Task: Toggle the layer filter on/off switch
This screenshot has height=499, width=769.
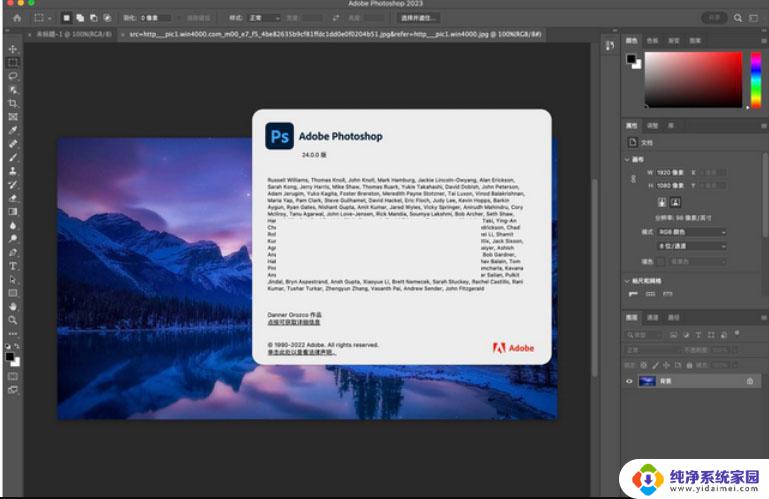Action: [737, 333]
